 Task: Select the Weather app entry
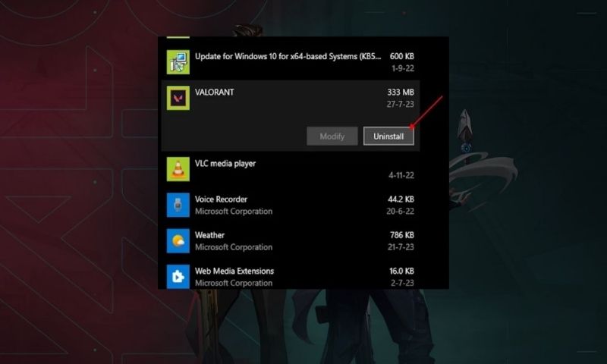pyautogui.click(x=291, y=241)
